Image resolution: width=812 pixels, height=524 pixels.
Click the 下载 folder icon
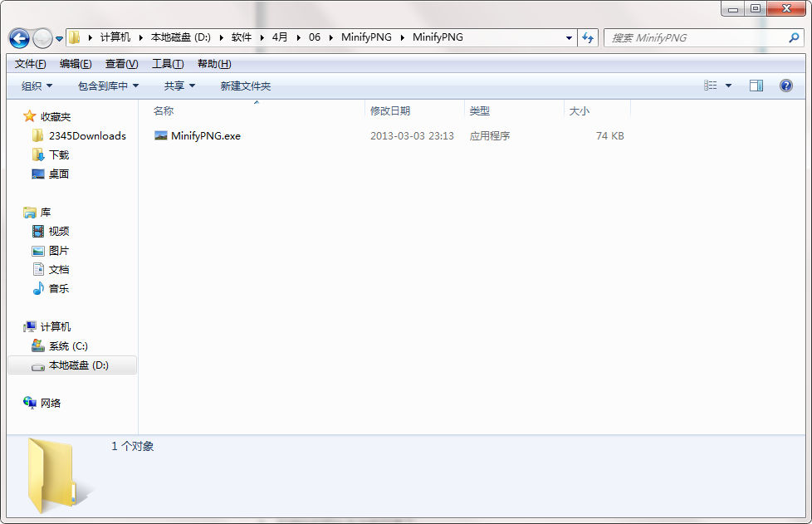click(38, 154)
